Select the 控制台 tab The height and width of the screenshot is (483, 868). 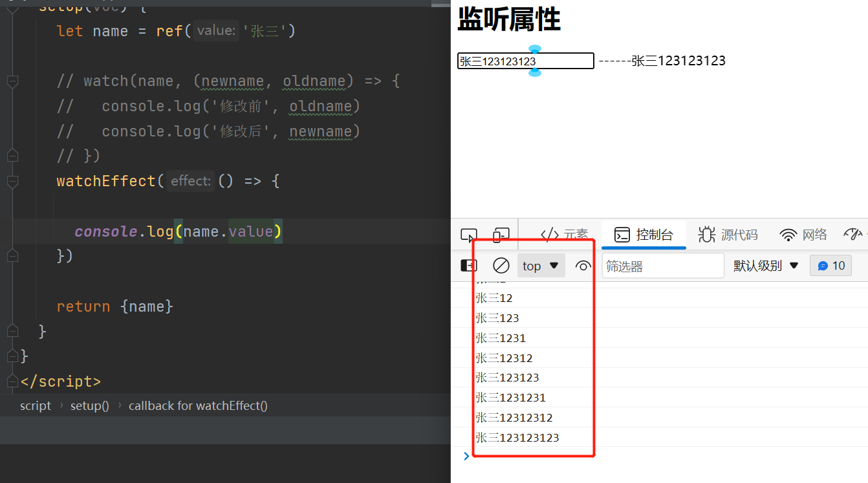click(x=644, y=235)
